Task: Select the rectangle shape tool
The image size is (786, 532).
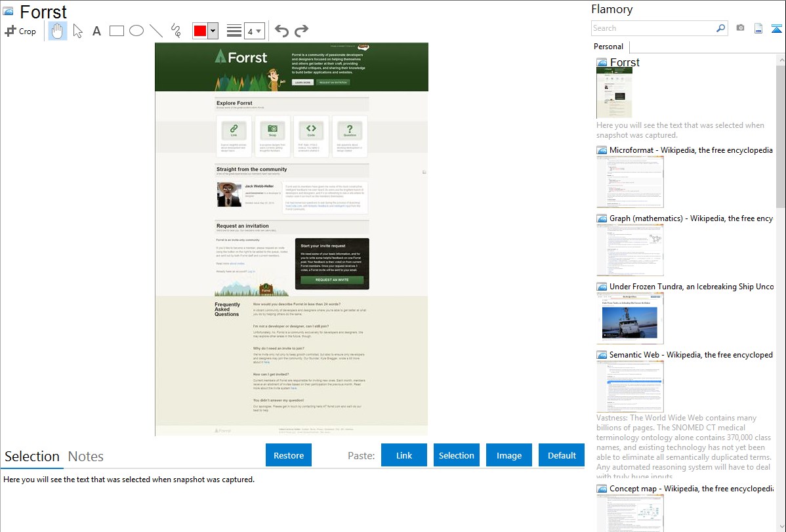Action: point(116,31)
